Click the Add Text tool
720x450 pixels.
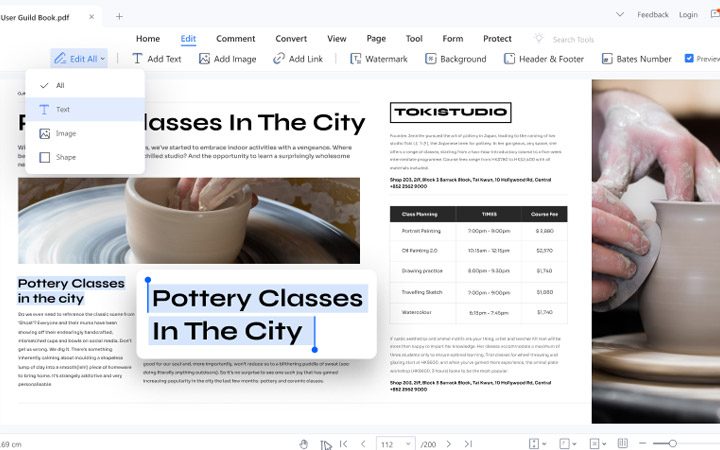click(x=157, y=59)
